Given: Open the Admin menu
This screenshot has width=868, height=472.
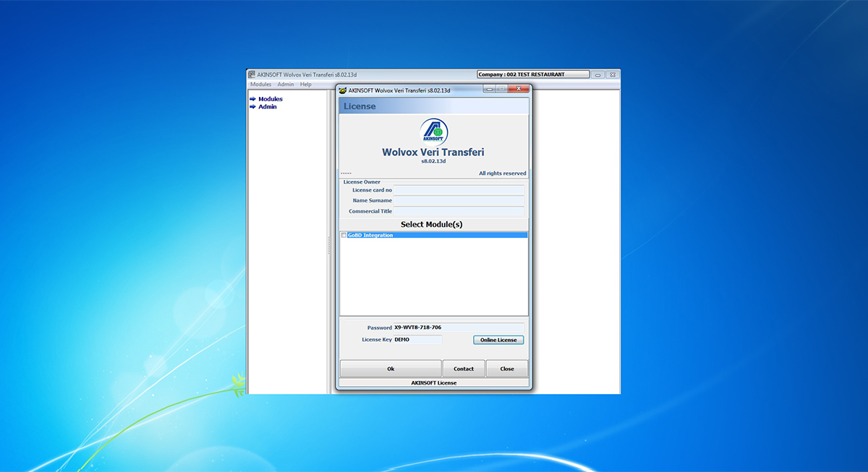Looking at the screenshot, I should click(x=285, y=84).
